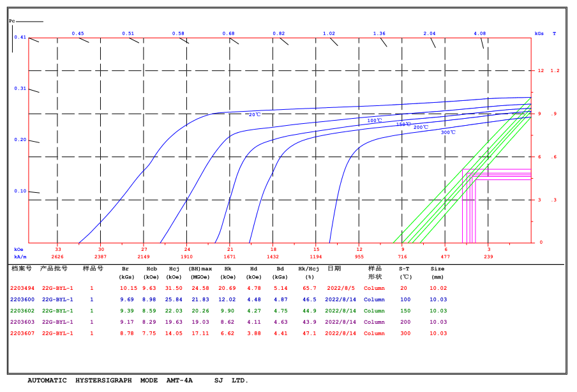
Task: Click the 日期 column header
Action: click(334, 269)
